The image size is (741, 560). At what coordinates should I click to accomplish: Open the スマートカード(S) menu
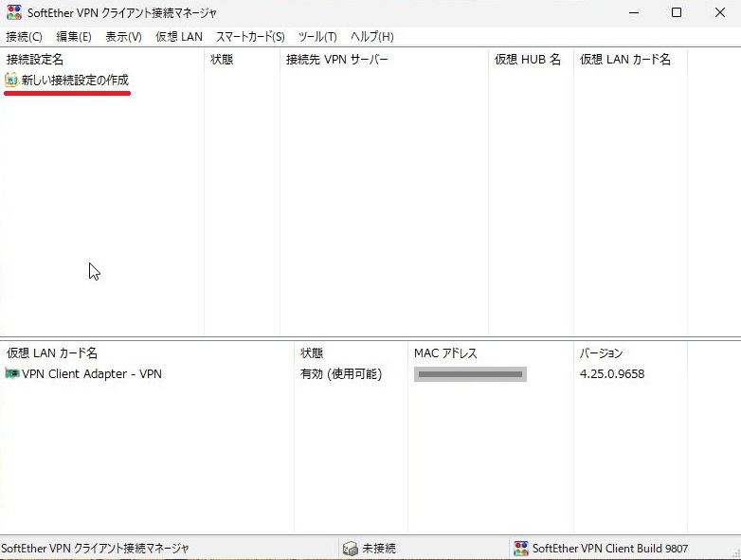tap(250, 37)
